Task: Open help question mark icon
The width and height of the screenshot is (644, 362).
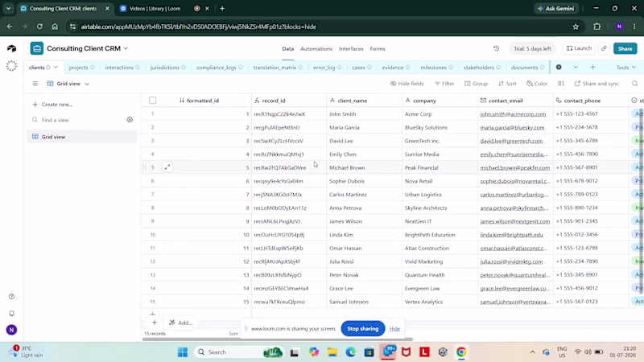Action: click(x=11, y=296)
